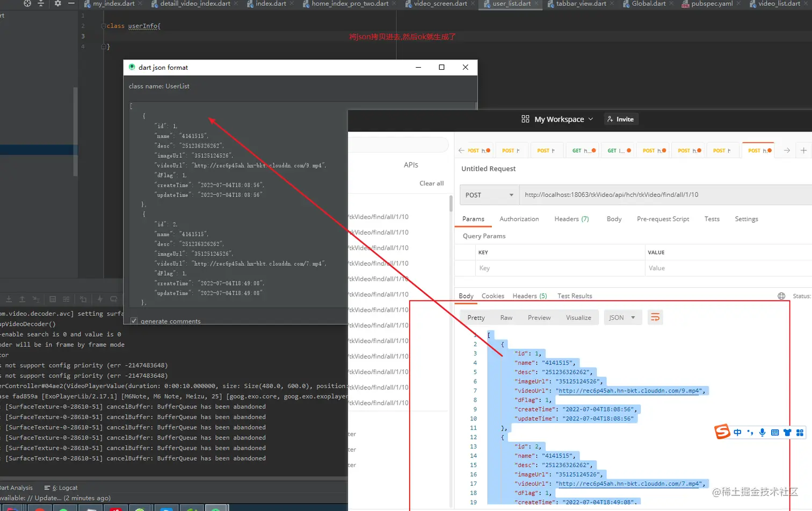Click the globe network icon beside Status
The width and height of the screenshot is (812, 511).
(x=781, y=296)
